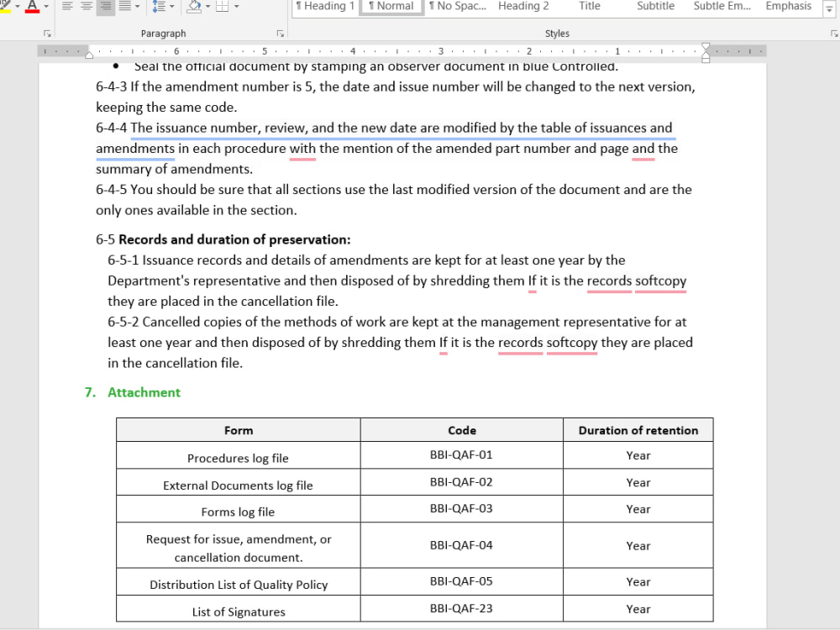This screenshot has height=630, width=840.
Task: Align text left
Action: pyautogui.click(x=67, y=7)
